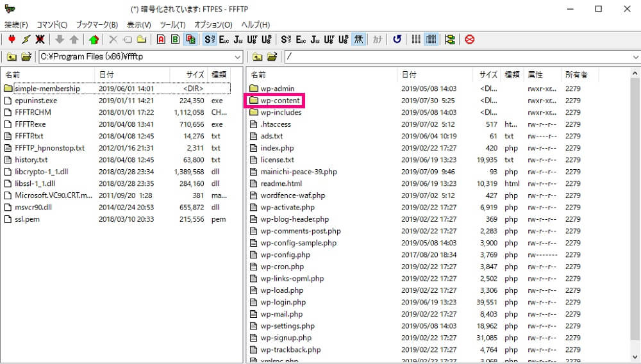Sort remote files by 所有者 column
Image resolution: width=641 pixels, height=364 pixels.
[579, 75]
